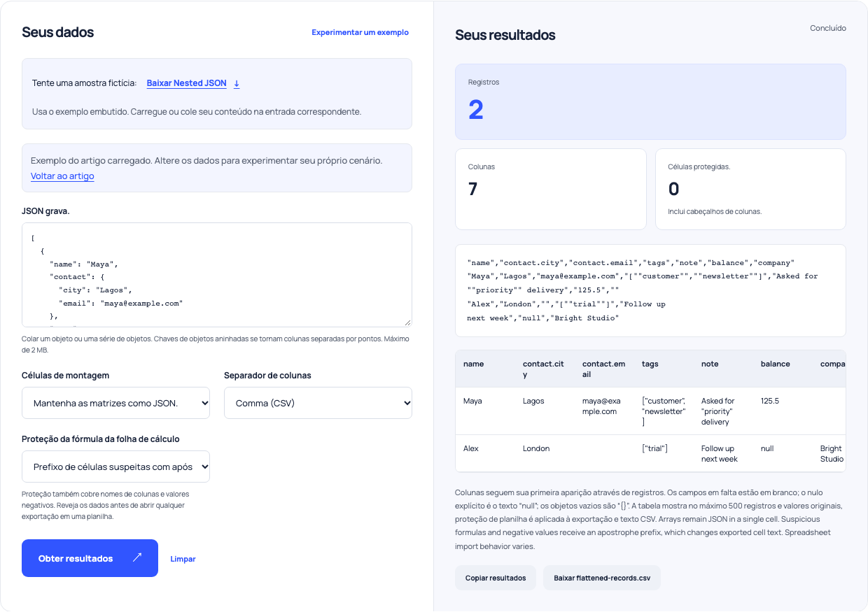The image size is (868, 612).
Task: Click the name column header
Action: point(484,369)
